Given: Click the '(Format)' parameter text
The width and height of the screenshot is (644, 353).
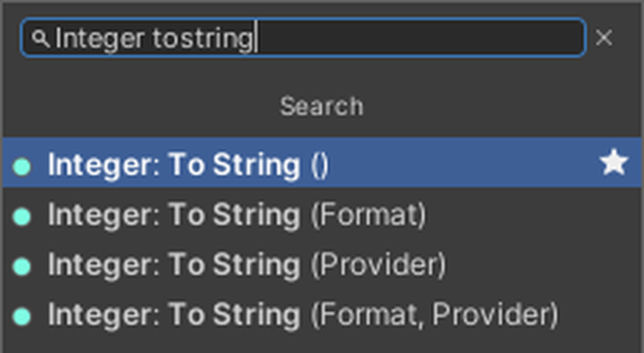Looking at the screenshot, I should click(368, 215).
